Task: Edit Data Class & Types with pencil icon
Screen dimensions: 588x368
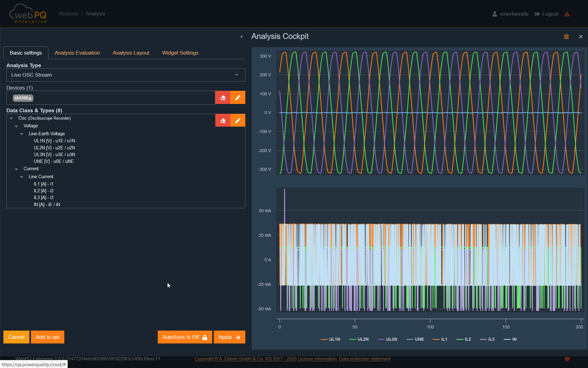Action: 238,121
